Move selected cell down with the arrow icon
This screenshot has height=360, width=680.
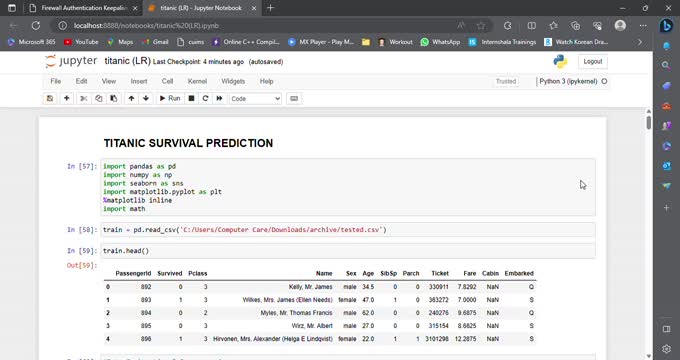(x=146, y=98)
